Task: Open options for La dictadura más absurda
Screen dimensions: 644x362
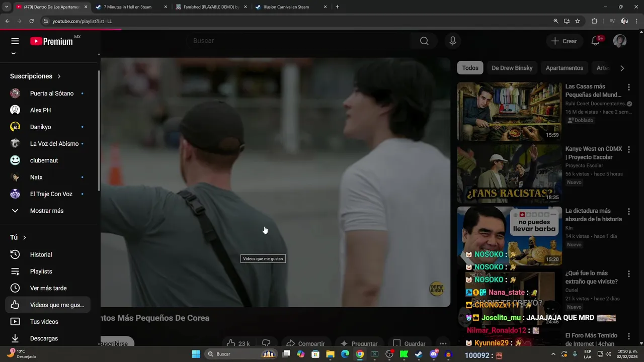Action: click(628, 212)
